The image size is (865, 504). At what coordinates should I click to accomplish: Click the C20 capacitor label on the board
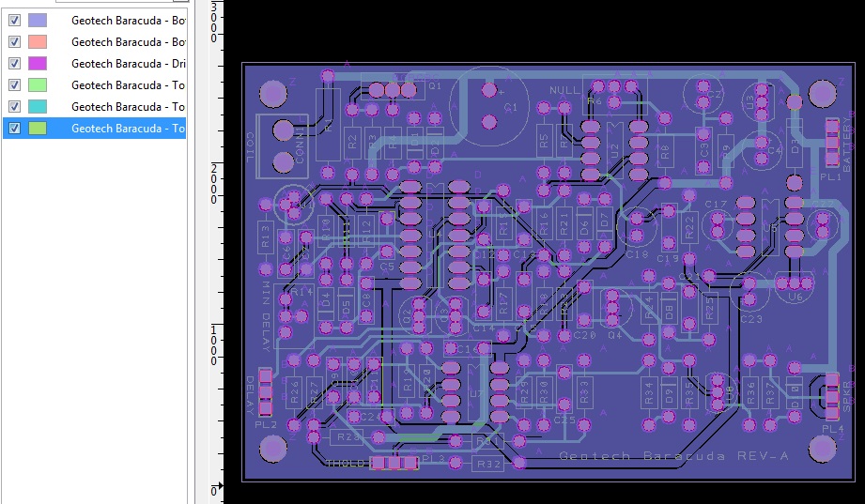(585, 335)
